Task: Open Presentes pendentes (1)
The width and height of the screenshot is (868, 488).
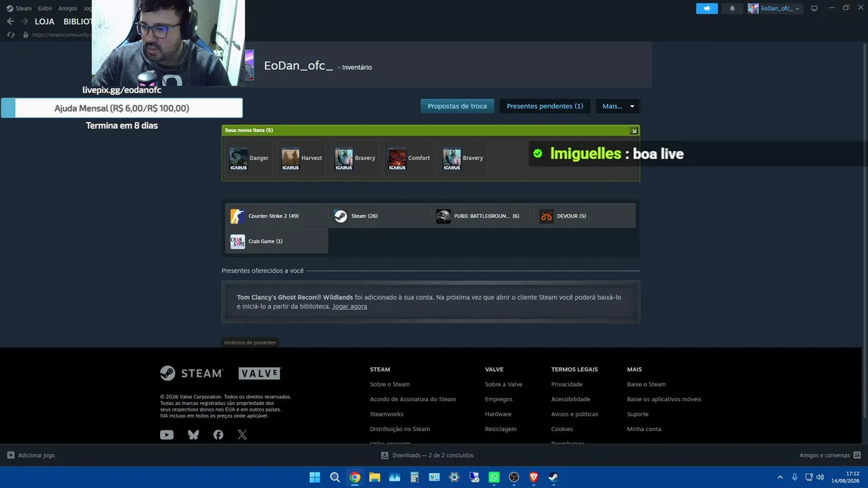Action: pyautogui.click(x=545, y=106)
